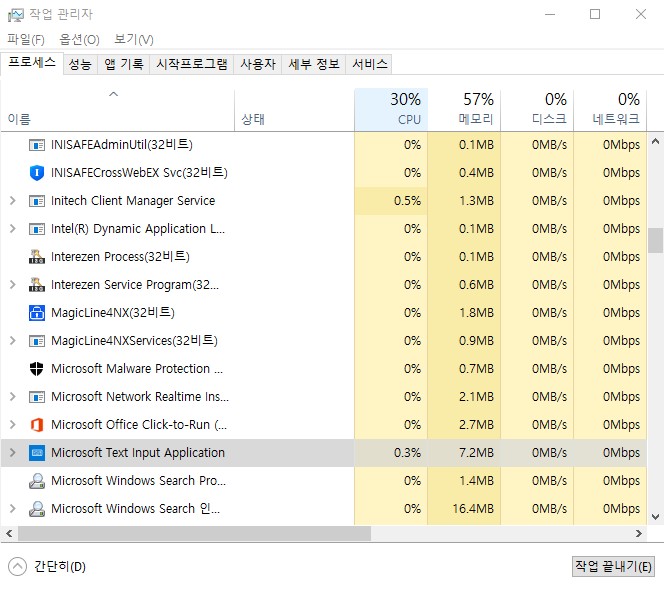Expand Microsoft Office Click-to-Run row
The height and width of the screenshot is (591, 664).
13,425
